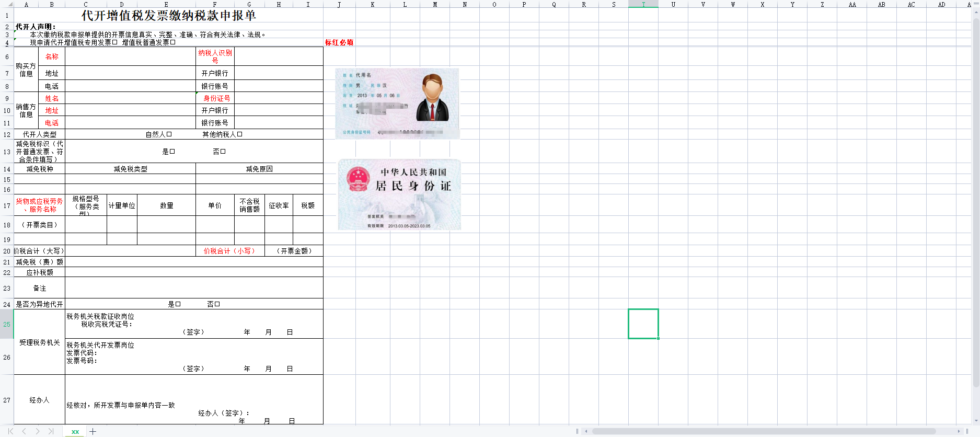
Task: Go to the next sheet tab arrow
Action: [x=38, y=431]
